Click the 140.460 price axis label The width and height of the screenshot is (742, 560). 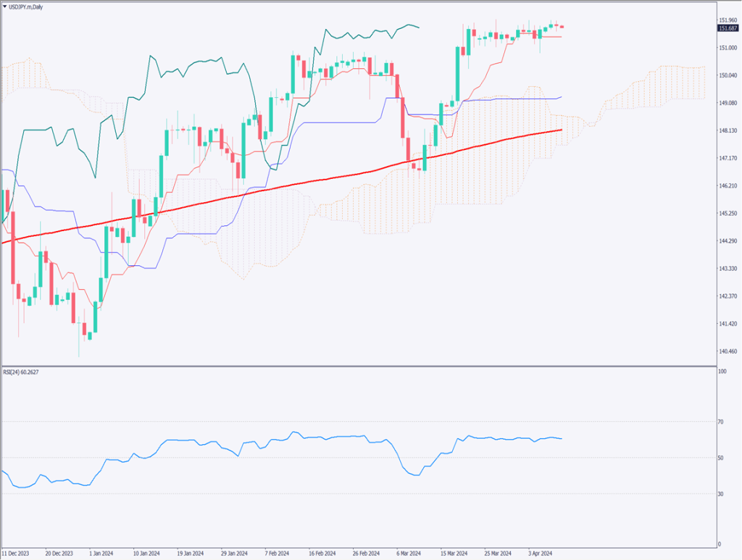[x=728, y=351]
